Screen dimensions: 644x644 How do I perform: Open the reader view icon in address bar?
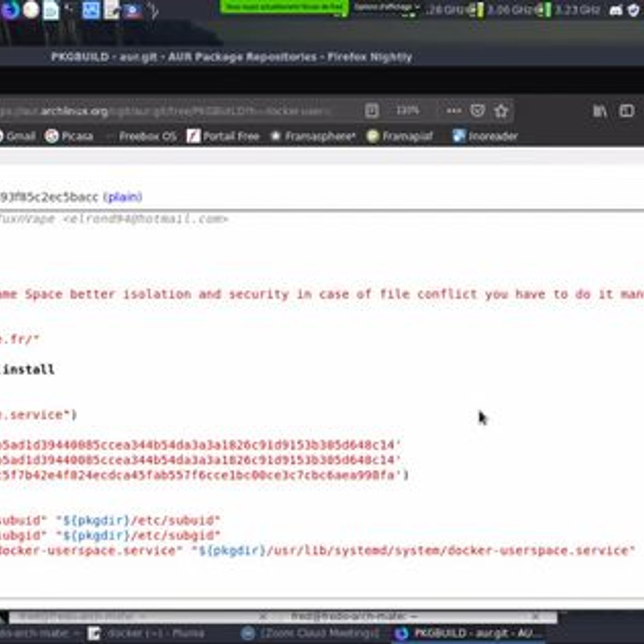coord(372,111)
